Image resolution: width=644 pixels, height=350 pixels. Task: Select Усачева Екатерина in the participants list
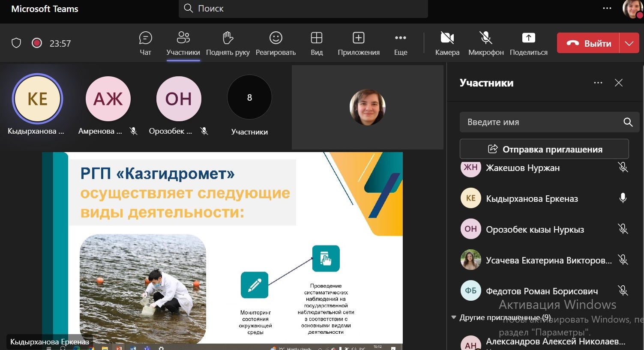click(x=544, y=260)
